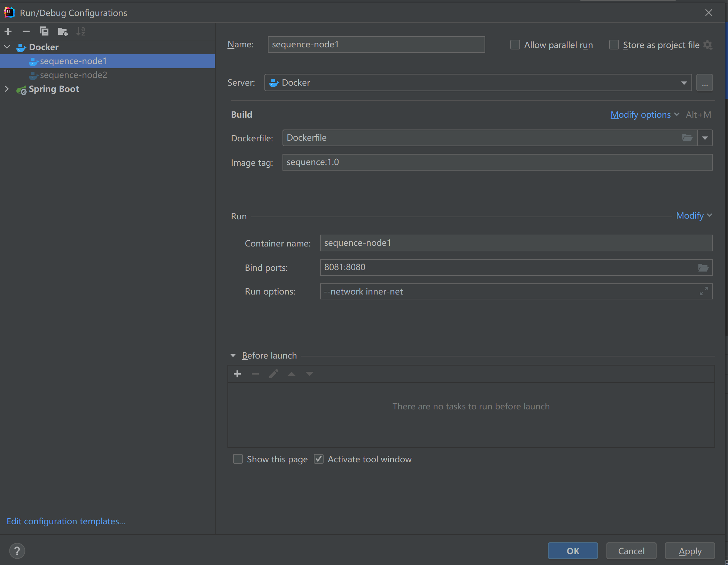This screenshot has height=565, width=728.
Task: Click into the Image tag field
Action: 497,162
